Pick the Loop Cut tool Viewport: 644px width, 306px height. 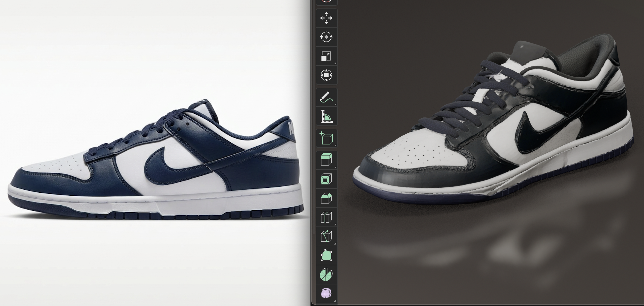tap(326, 217)
